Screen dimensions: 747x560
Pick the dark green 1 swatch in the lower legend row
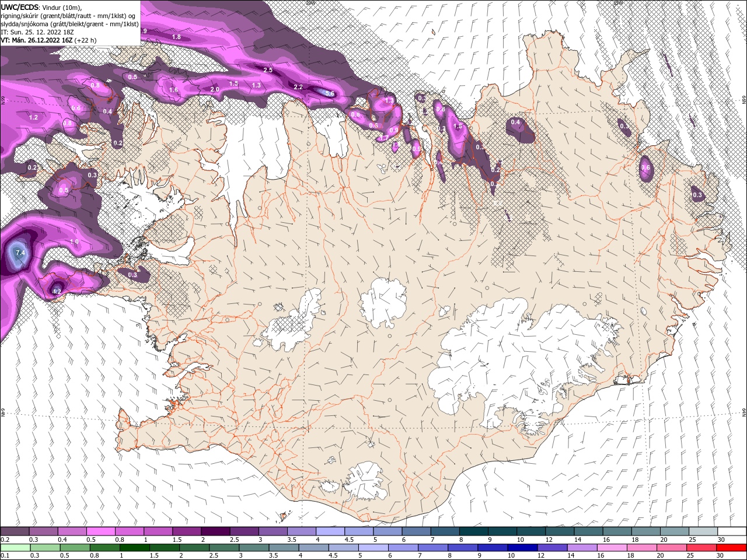[135, 547]
